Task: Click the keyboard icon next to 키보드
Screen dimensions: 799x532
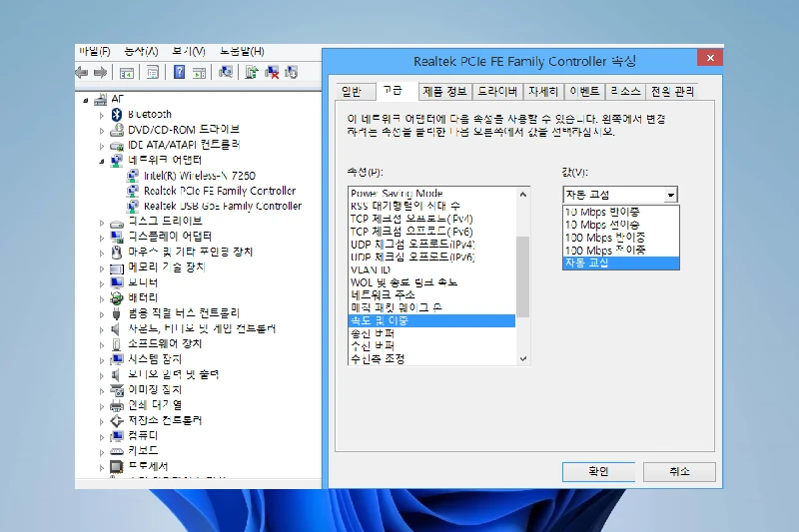Action: click(117, 451)
